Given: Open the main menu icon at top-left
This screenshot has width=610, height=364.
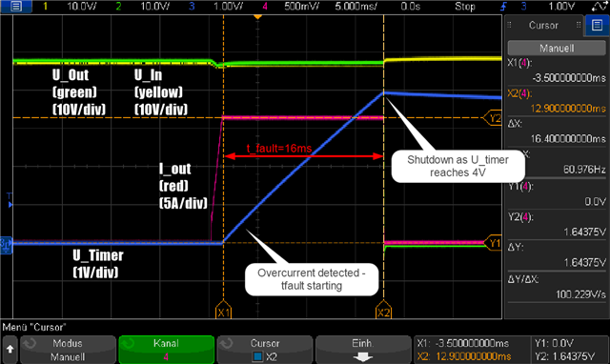Looking at the screenshot, I should [16, 7].
